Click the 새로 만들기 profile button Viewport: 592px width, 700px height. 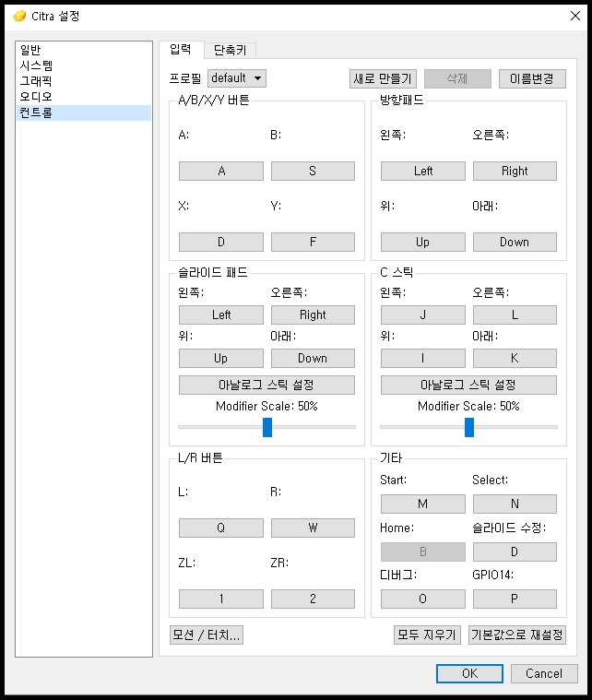coord(383,79)
